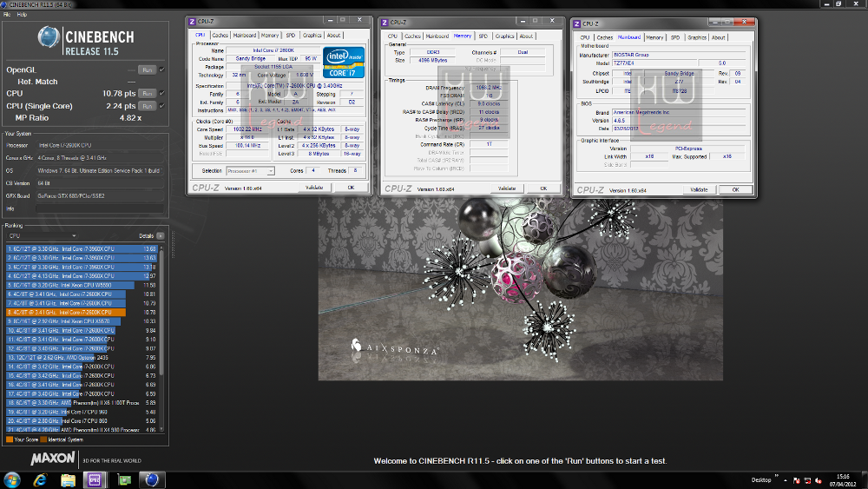Viewport: 868px width, 489px height.
Task: Open volume speaker tray icon
Action: point(819,480)
